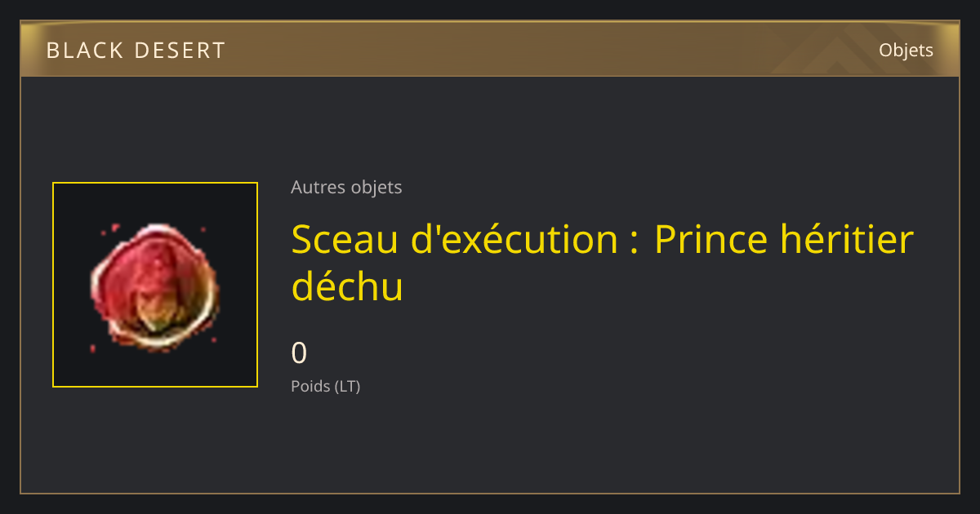
Task: Click the word objets below the banner
Action: pos(376,187)
